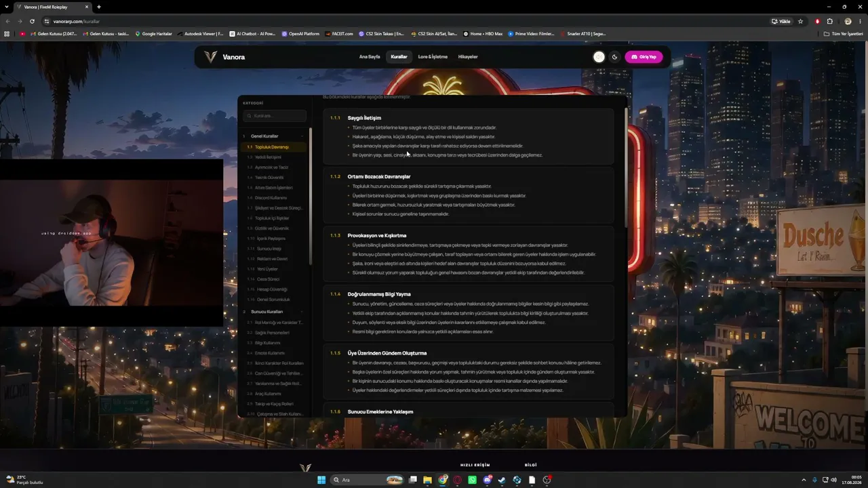868x488 pixels.
Task: Click the Provokasyon ve Kışkırtma heading
Action: tap(377, 236)
